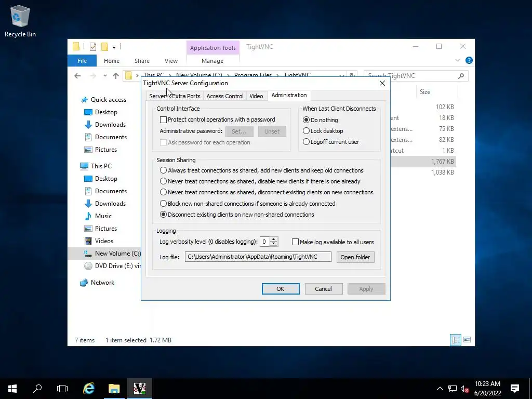This screenshot has width=532, height=399.
Task: Select Never shared, disable new clients option
Action: 163,181
